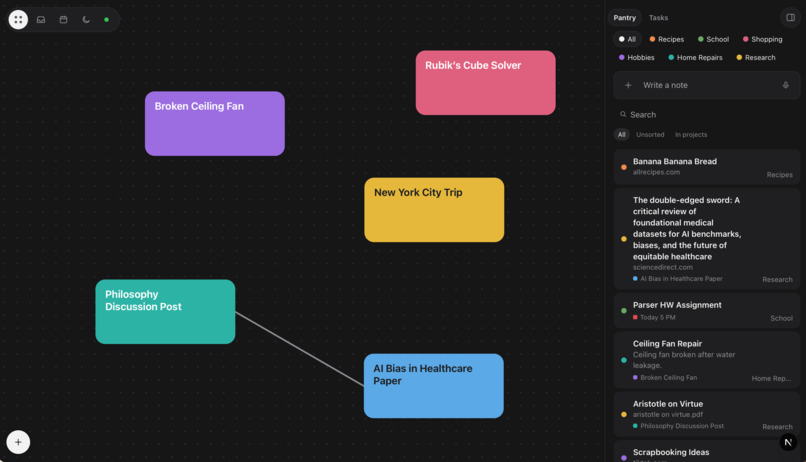Click School label on Parser HW note
The image size is (806, 462).
[781, 318]
